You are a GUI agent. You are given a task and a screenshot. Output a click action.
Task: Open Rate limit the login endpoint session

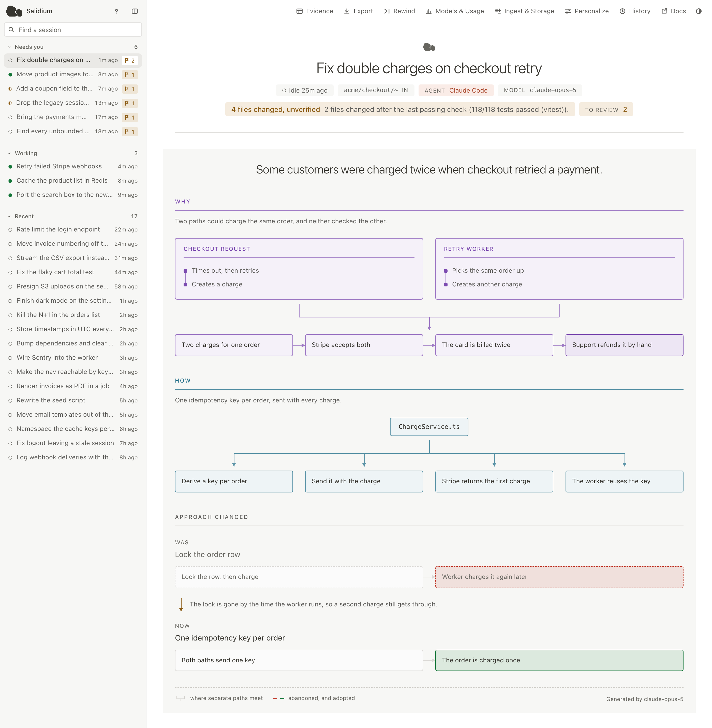coord(73,229)
